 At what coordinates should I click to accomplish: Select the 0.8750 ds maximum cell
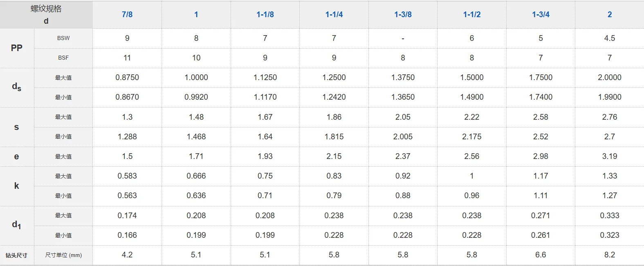(127, 77)
